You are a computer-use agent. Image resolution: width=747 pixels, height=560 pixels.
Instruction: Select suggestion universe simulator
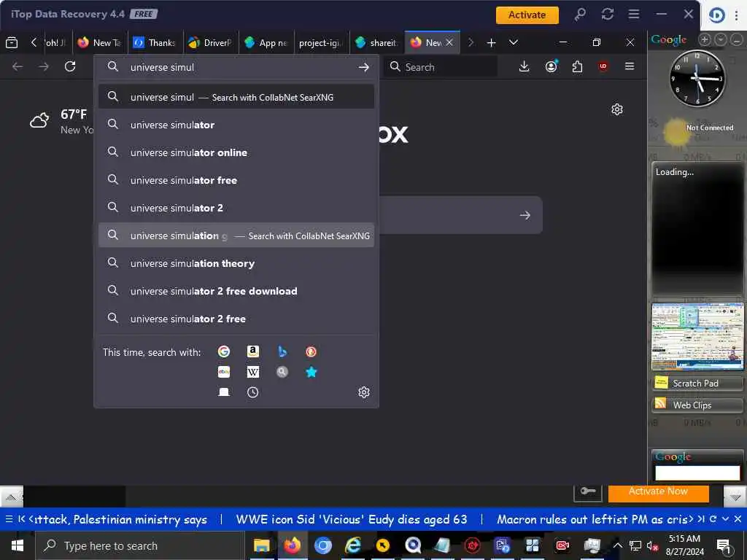click(x=236, y=125)
